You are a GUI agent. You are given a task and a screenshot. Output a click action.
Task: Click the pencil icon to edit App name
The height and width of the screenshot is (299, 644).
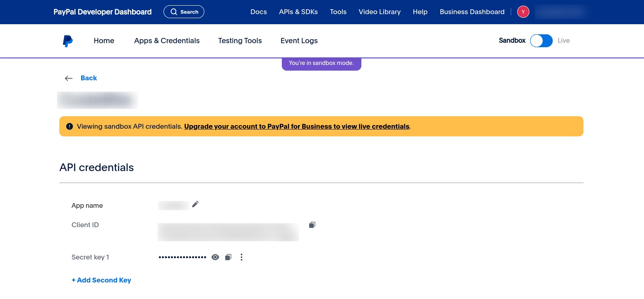(x=195, y=204)
